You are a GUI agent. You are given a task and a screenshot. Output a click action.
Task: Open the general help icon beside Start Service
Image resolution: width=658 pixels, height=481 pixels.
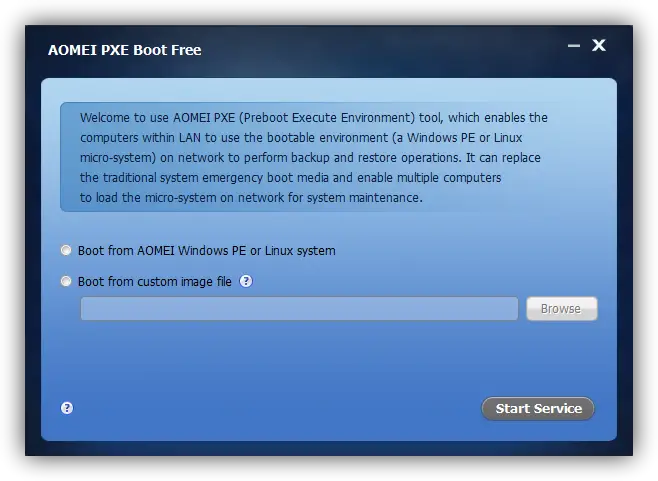point(67,408)
